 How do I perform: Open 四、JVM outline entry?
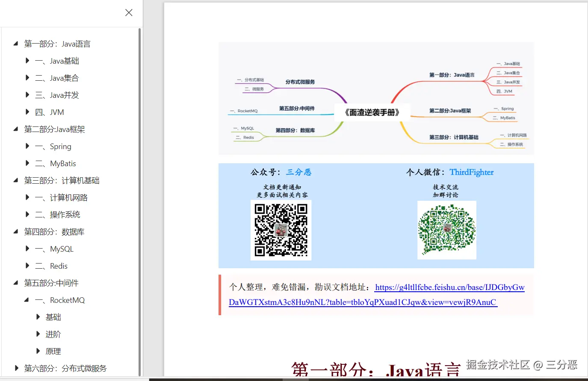(x=50, y=112)
